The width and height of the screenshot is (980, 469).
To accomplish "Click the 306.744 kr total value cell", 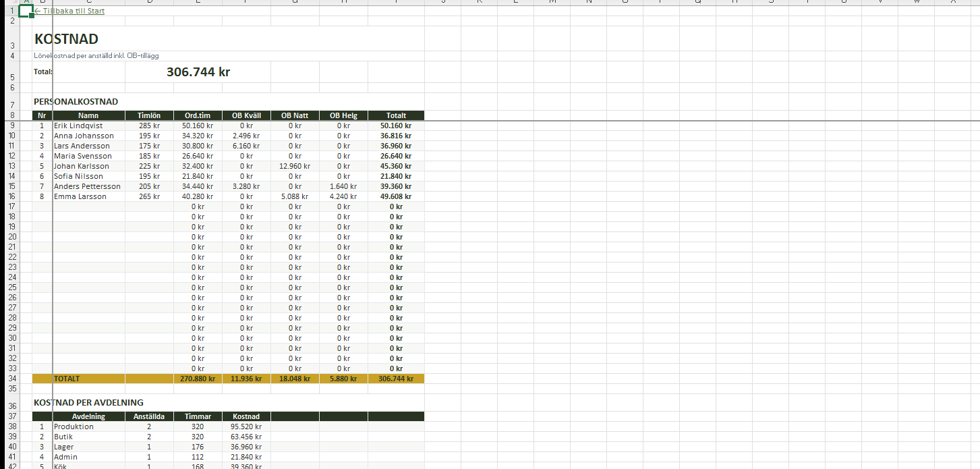I will [198, 72].
